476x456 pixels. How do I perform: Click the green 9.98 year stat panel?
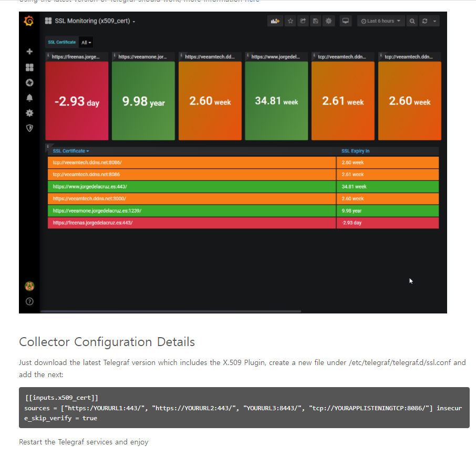[143, 101]
